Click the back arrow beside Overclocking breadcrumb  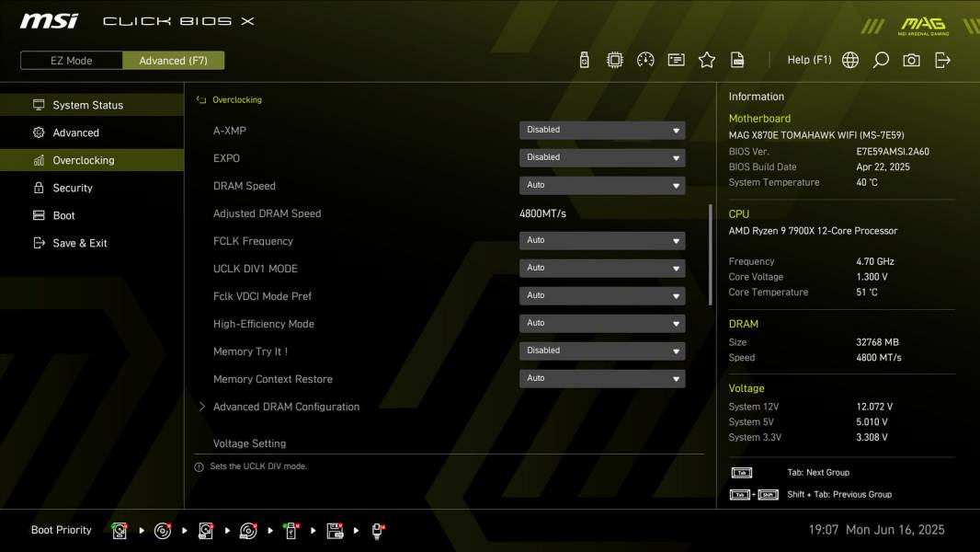(x=201, y=100)
